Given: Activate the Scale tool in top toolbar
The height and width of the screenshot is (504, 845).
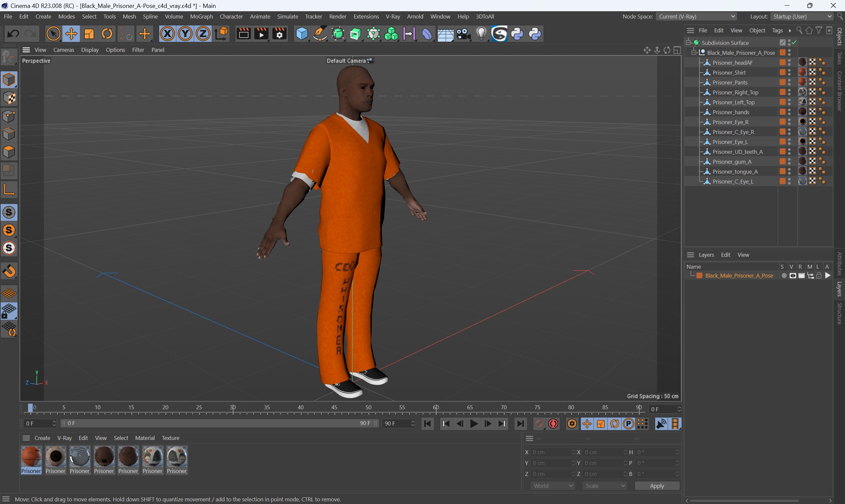Looking at the screenshot, I should pos(89,34).
